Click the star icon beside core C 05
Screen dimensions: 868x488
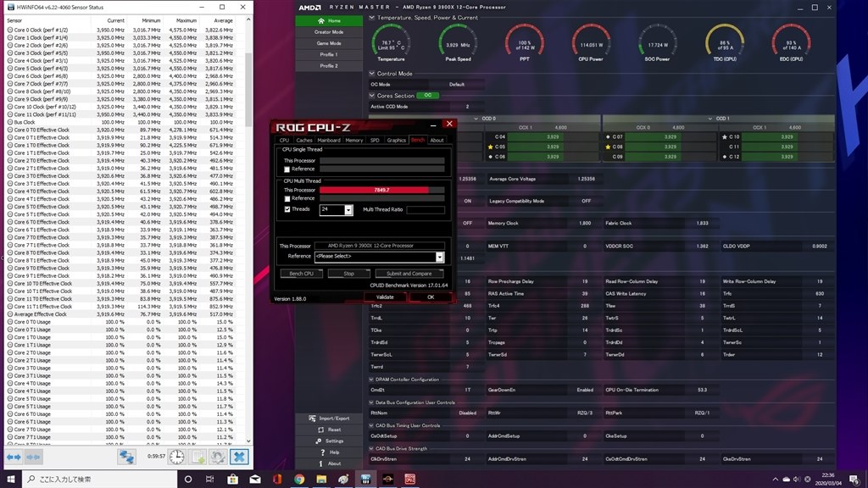491,147
